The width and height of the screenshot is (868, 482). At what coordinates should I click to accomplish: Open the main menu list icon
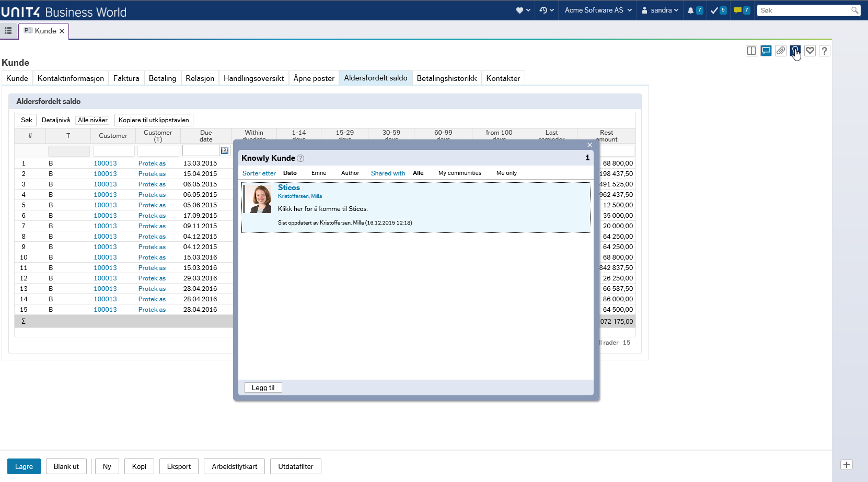click(x=8, y=31)
